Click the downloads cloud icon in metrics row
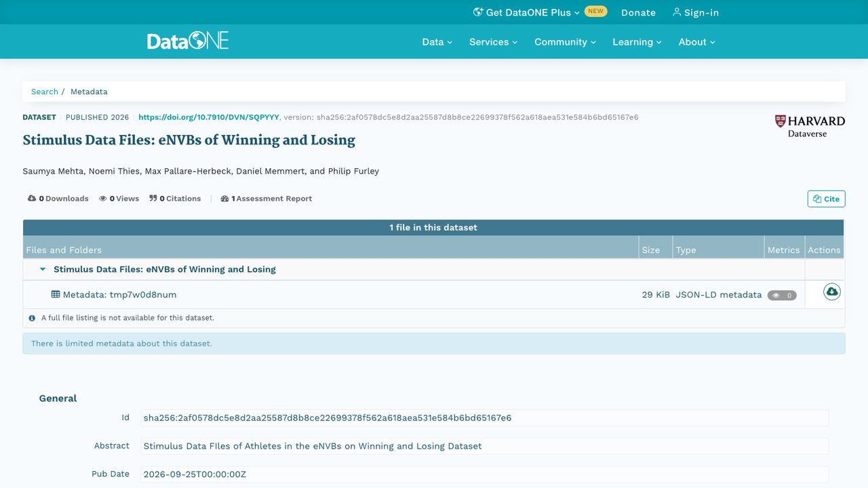 click(x=32, y=199)
